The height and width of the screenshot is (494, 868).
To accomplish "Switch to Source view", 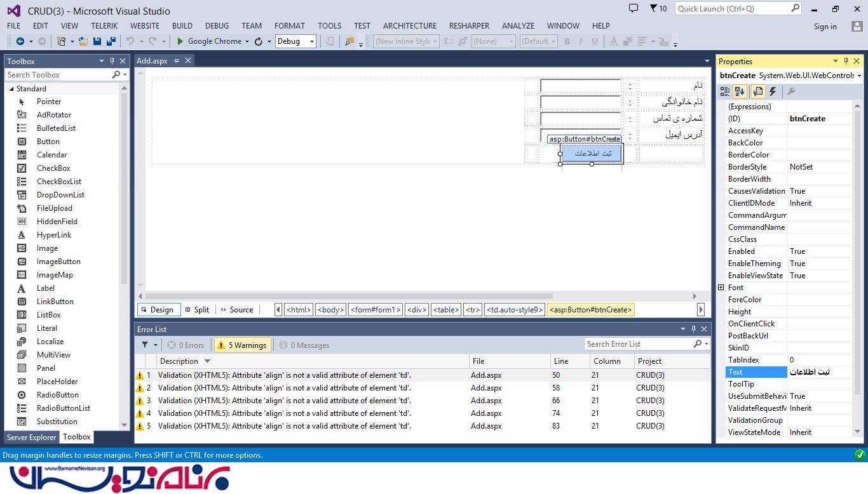I will tap(236, 310).
